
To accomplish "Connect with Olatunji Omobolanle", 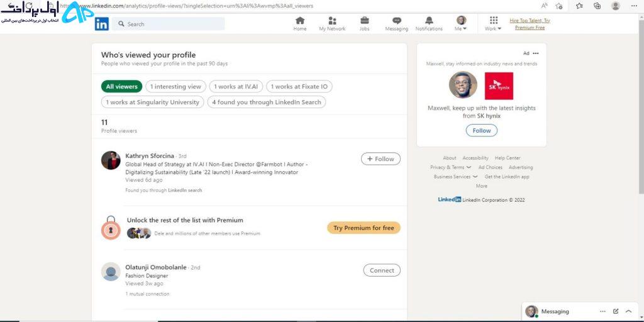I will 382,270.
